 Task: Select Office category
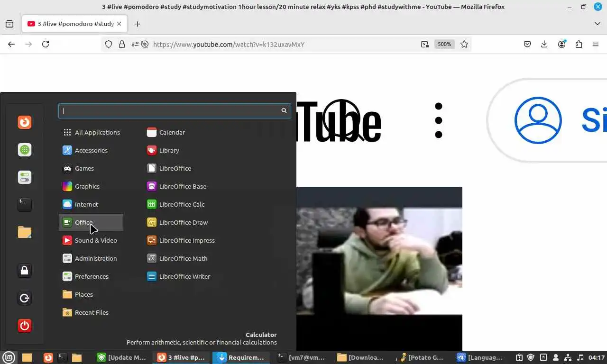pos(91,222)
